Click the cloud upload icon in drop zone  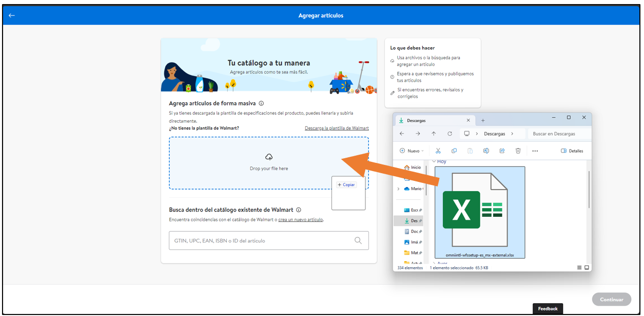coord(269,157)
